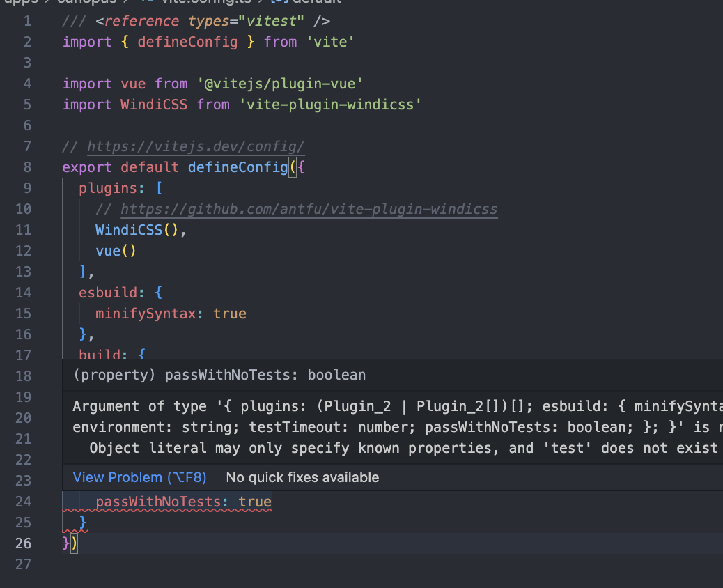
Task: Click the No quick fixes available text
Action: pos(302,477)
